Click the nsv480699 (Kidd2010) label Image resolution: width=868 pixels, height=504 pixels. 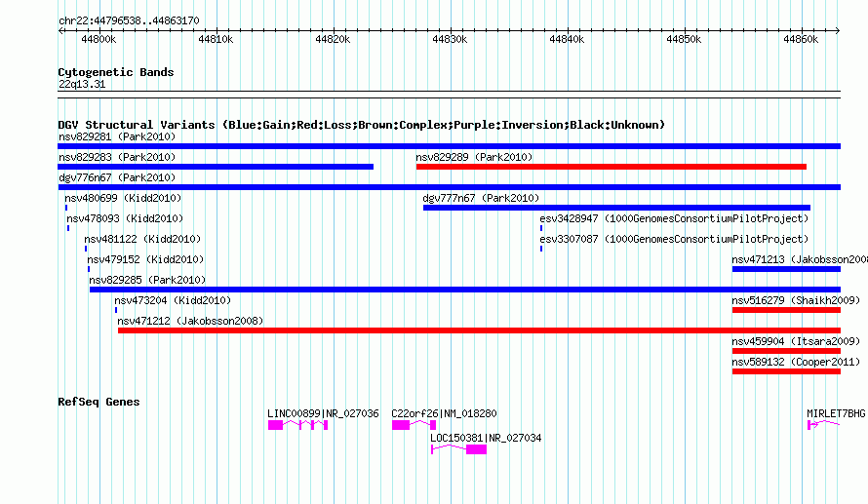(x=123, y=198)
